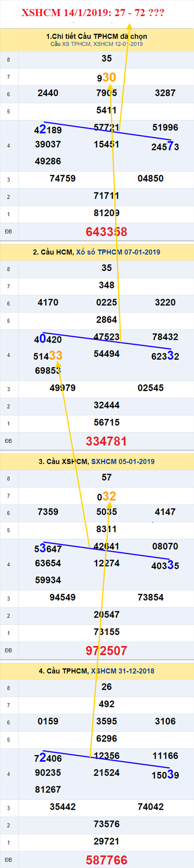Viewport: 194px width, 868px height.
Task: Pick the number 24573
Action: [x=165, y=146]
